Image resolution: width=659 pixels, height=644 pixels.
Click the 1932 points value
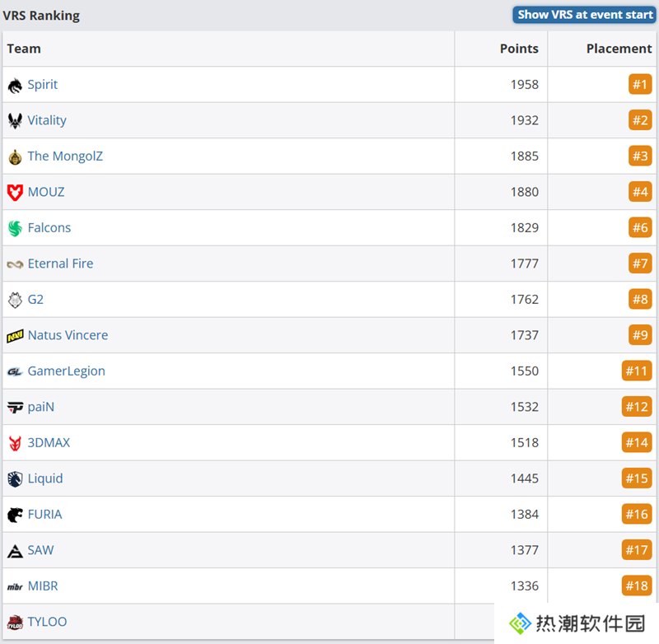pyautogui.click(x=525, y=120)
